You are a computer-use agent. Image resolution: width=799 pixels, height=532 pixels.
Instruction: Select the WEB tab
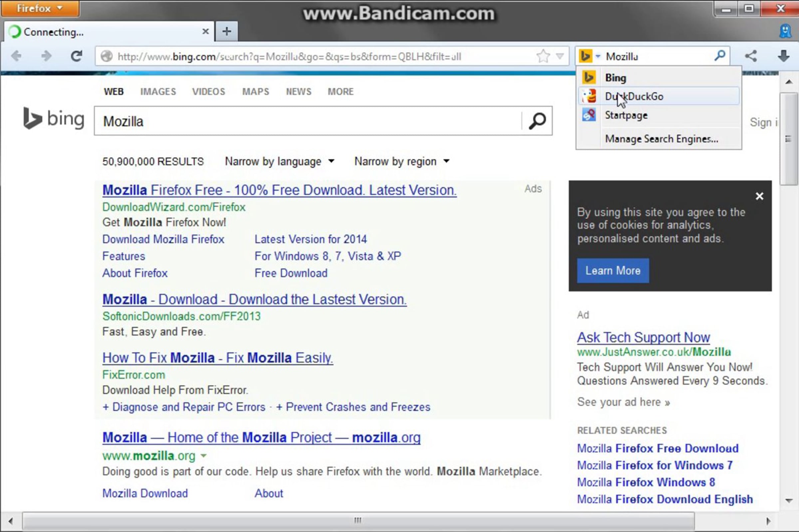coord(114,92)
